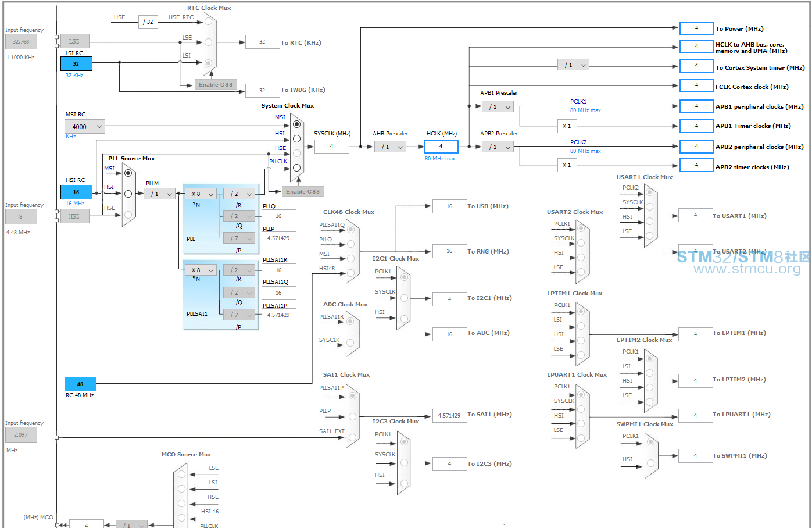Choose HSI in the LPTIM1 Clock Mux
The image size is (812, 528).
click(x=581, y=340)
